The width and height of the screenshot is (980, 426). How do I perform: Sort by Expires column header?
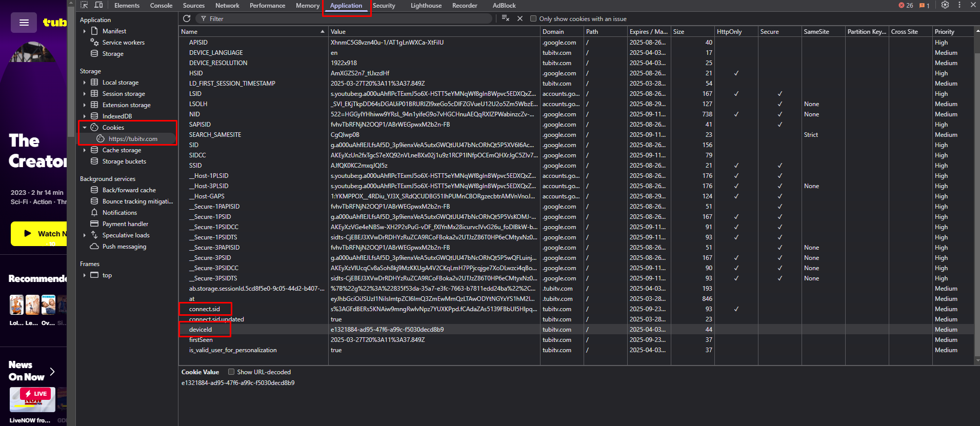click(649, 31)
